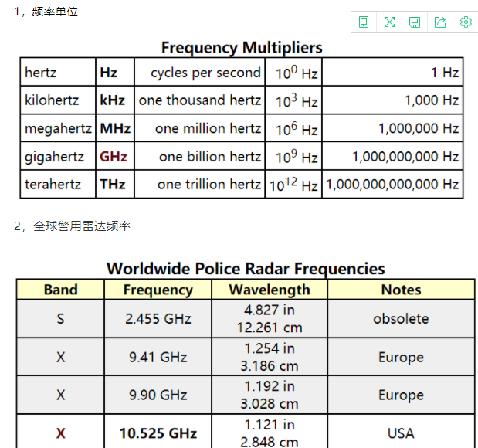
Task: Click the 'obsolete' notes cell
Action: point(401,318)
